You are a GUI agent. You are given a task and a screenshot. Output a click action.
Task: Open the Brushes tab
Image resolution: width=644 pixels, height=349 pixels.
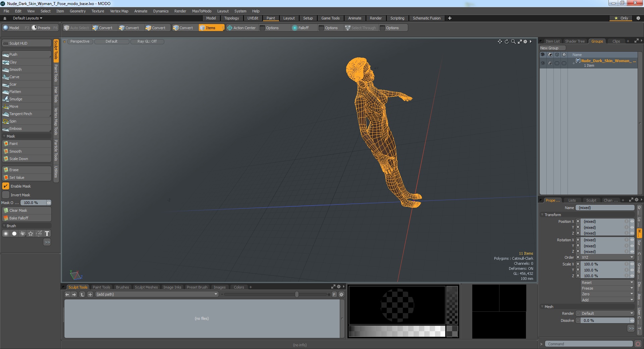122,287
